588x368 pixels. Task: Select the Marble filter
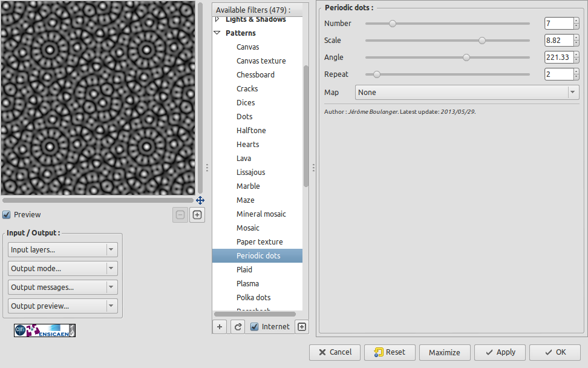tap(248, 186)
